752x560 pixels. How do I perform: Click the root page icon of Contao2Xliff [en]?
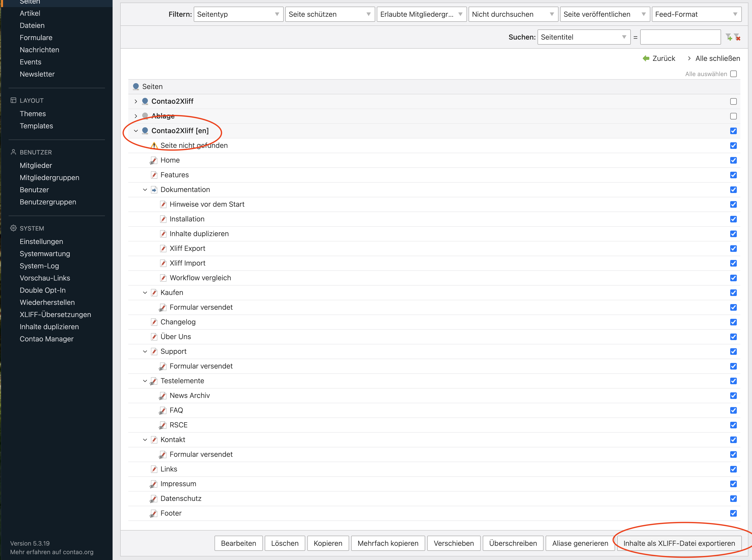[145, 131]
